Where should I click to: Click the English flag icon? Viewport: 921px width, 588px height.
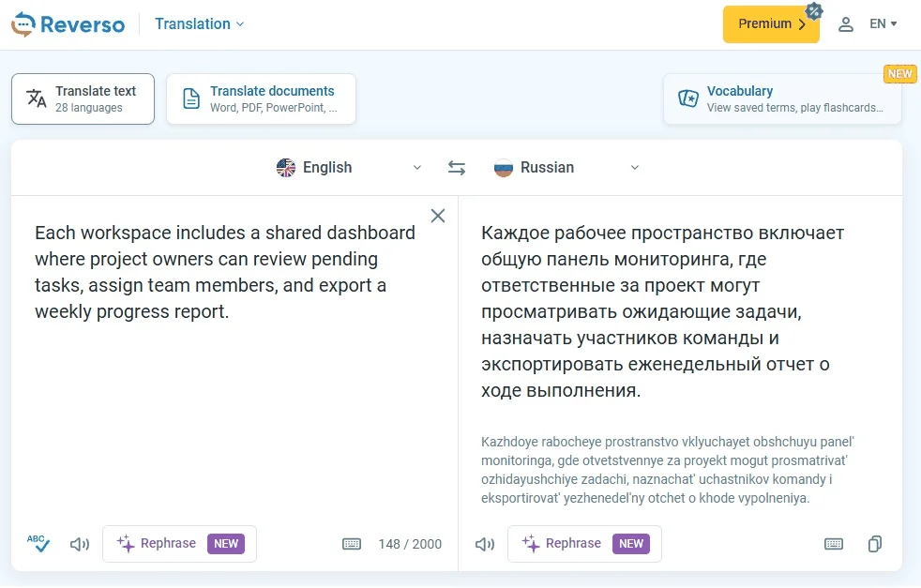click(x=286, y=168)
